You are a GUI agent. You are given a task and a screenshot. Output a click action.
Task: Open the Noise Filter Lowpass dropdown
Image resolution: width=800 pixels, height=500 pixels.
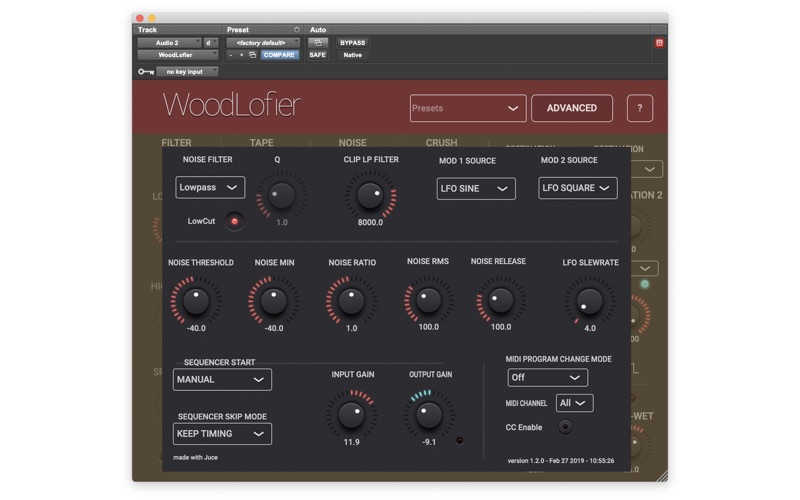click(x=210, y=188)
